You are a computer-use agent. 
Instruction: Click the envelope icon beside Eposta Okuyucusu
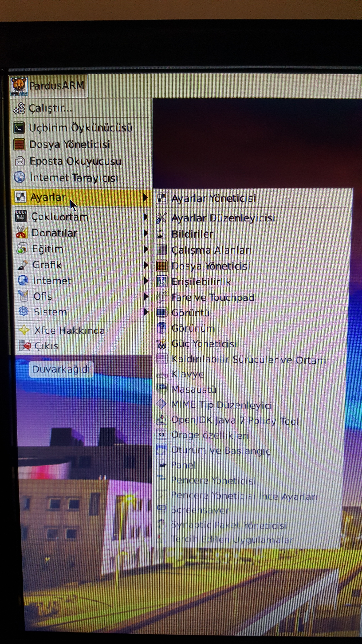[x=20, y=161]
